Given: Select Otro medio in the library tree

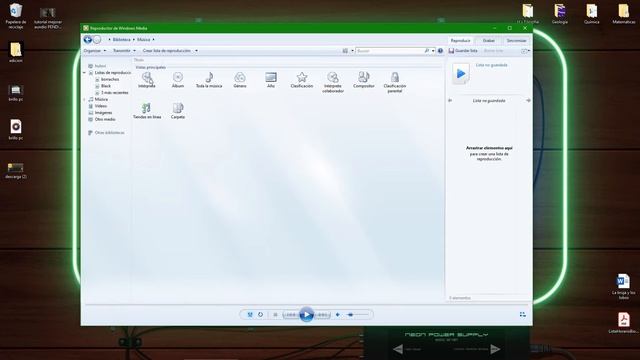Looking at the screenshot, I should tap(102, 119).
